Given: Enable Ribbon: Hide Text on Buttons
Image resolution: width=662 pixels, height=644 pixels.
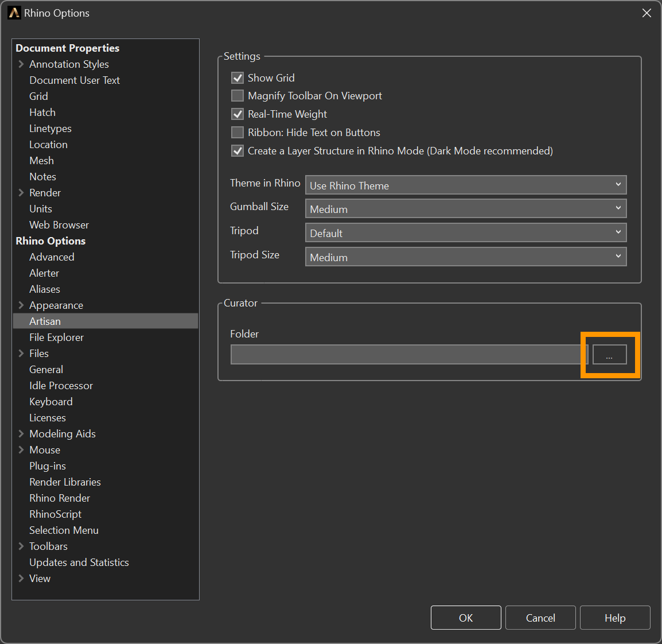Looking at the screenshot, I should pos(237,133).
